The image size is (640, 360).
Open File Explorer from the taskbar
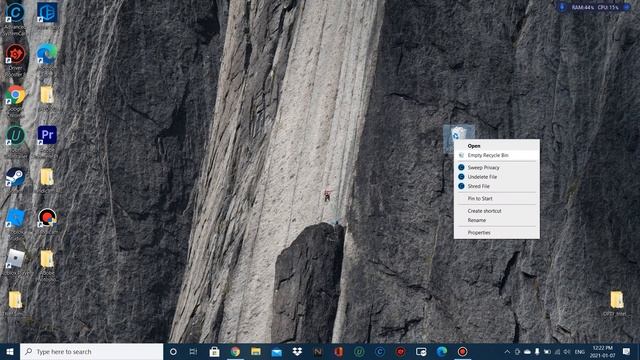point(256,351)
